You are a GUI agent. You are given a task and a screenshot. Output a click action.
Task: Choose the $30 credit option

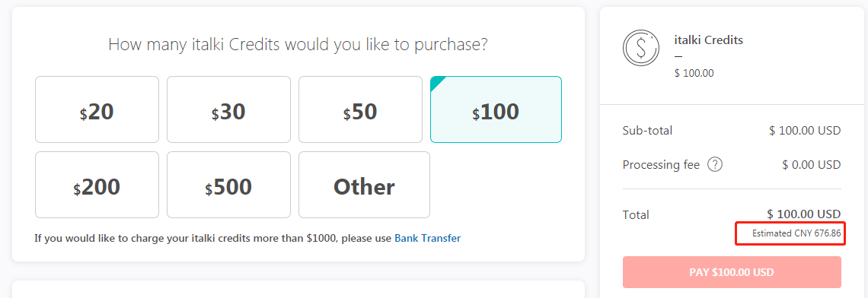[x=228, y=109]
